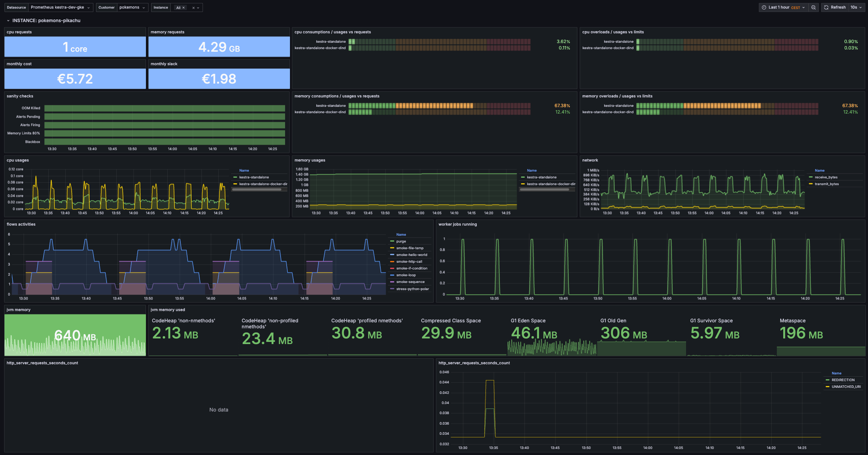Collapse the INSTANCE: pokemons-pikachu row chevron
Viewport: 868px width, 455px height.
pos(8,20)
